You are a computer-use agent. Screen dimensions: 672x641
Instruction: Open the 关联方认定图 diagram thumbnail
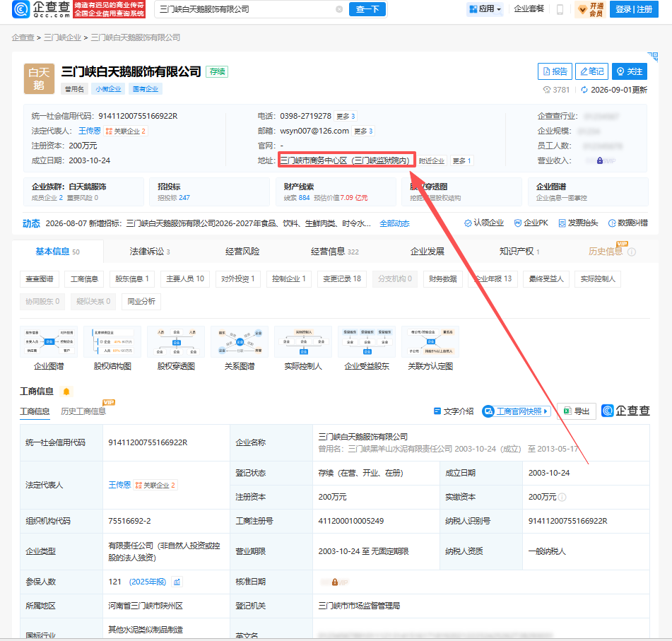click(430, 342)
